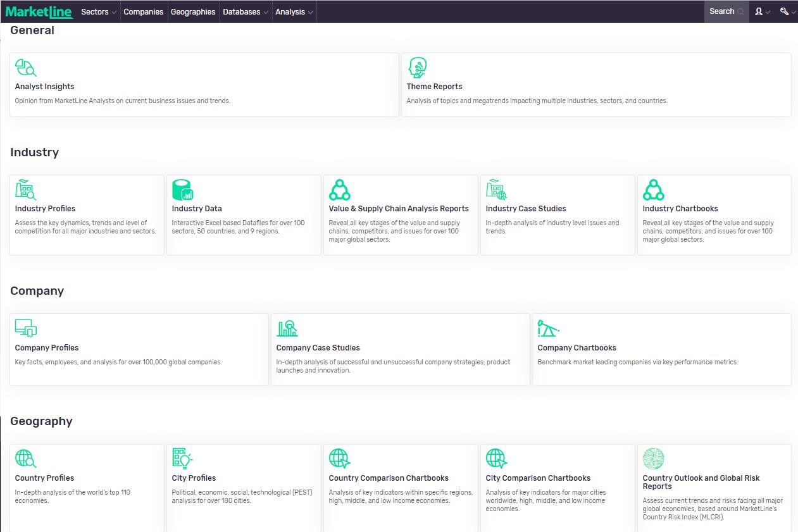Click text 'Assess current trends and risks facing all major'
Image resolution: width=798 pixels, height=532 pixels.
point(713,500)
